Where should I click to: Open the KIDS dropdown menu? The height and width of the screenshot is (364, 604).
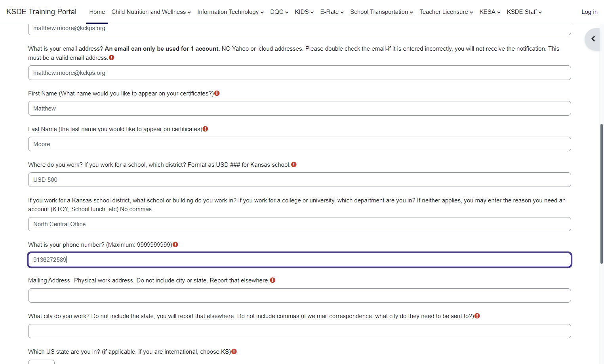point(304,12)
